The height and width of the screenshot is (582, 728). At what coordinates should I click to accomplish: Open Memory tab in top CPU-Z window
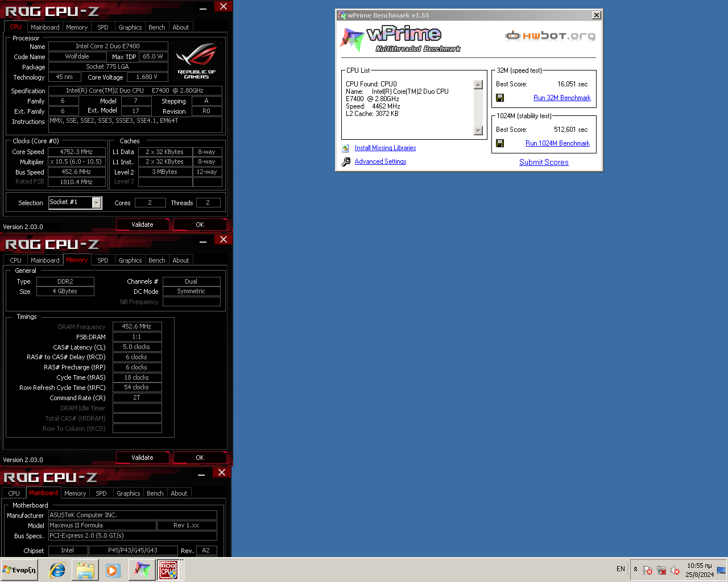tap(77, 27)
